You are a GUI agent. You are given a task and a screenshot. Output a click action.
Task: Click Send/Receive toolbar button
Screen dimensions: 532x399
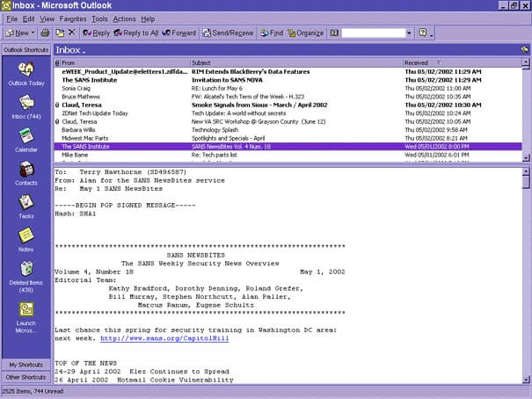(228, 33)
